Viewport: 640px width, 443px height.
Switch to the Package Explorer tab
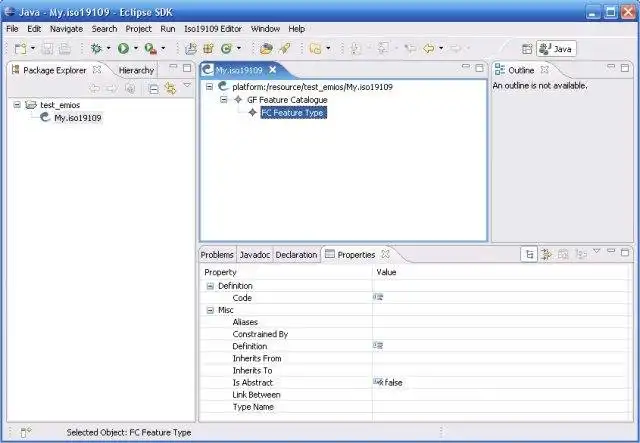pyautogui.click(x=55, y=70)
